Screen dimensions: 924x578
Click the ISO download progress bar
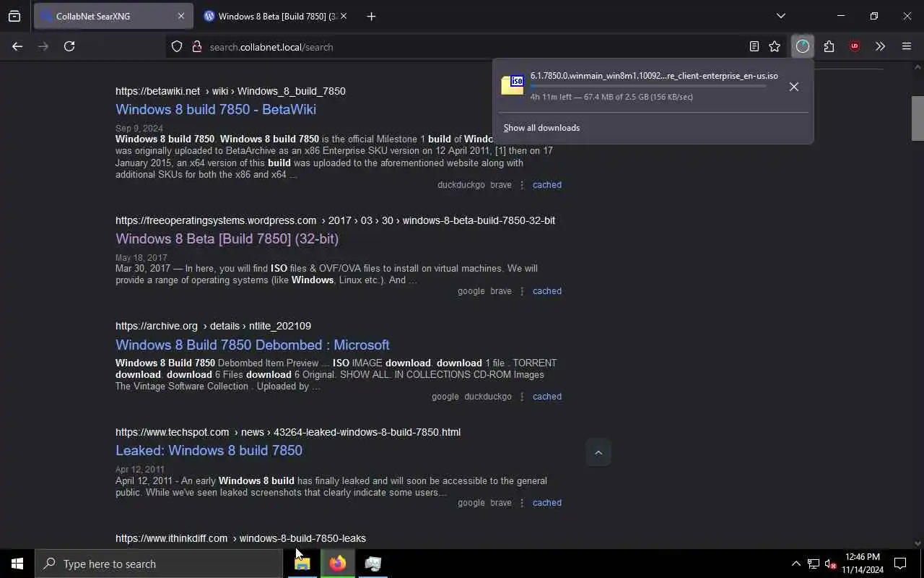point(648,86)
